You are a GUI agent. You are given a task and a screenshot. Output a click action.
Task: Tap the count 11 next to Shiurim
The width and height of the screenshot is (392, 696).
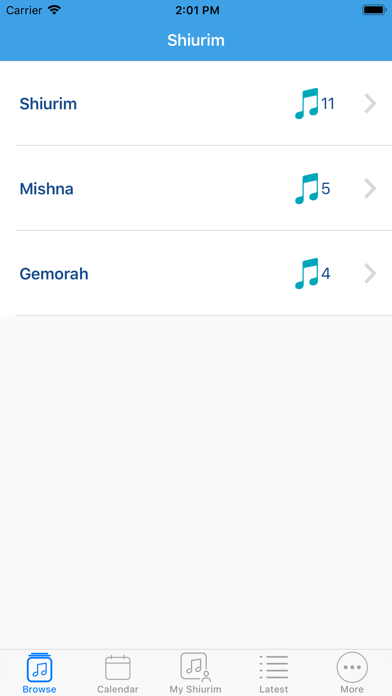click(x=328, y=104)
